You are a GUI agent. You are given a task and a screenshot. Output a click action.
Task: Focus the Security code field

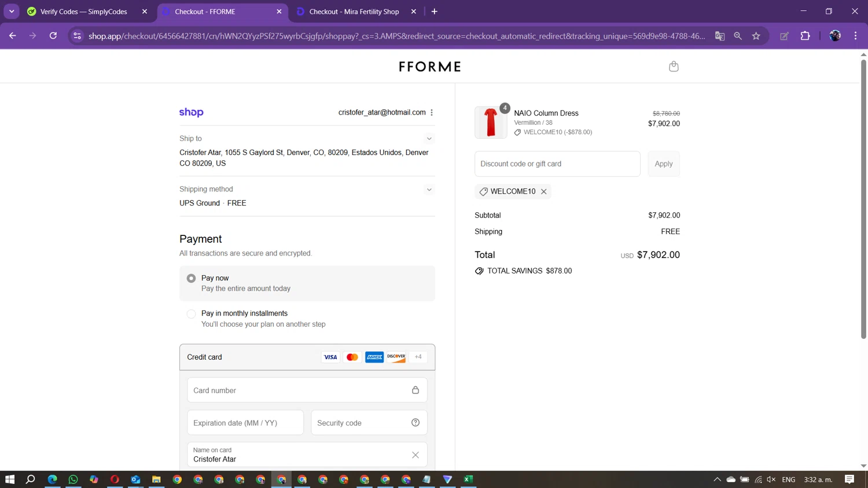tap(369, 423)
